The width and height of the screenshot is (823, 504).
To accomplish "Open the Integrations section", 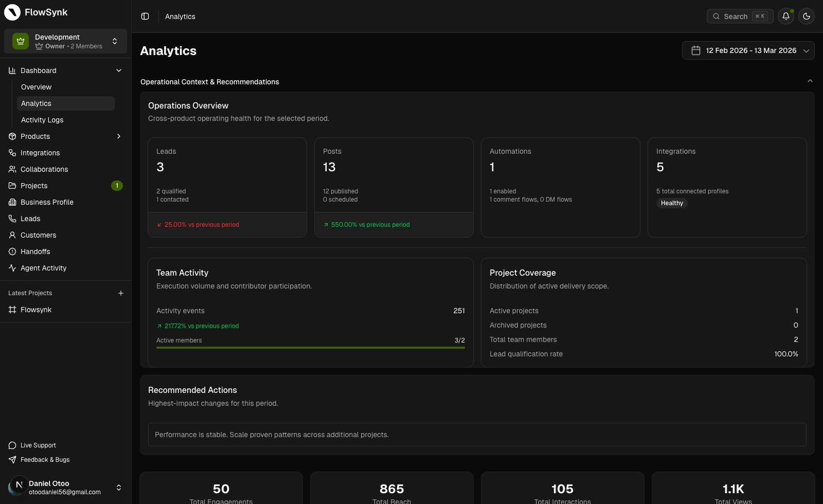I will [x=40, y=153].
